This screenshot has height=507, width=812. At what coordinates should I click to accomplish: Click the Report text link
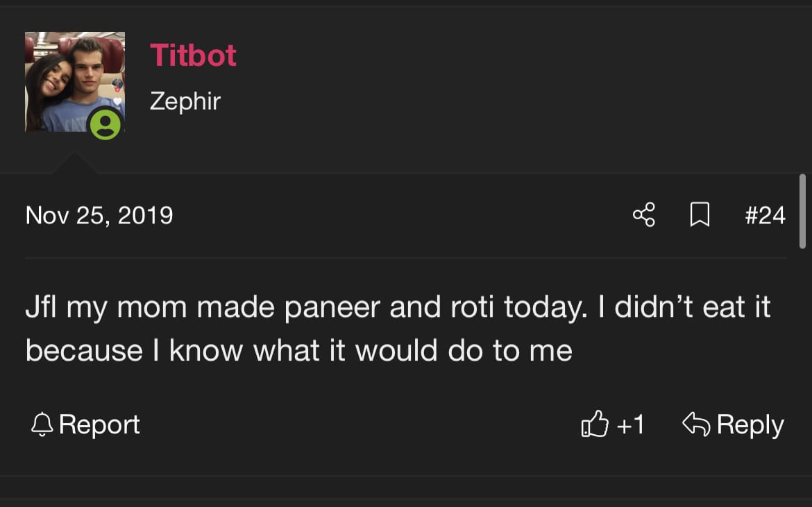99,424
